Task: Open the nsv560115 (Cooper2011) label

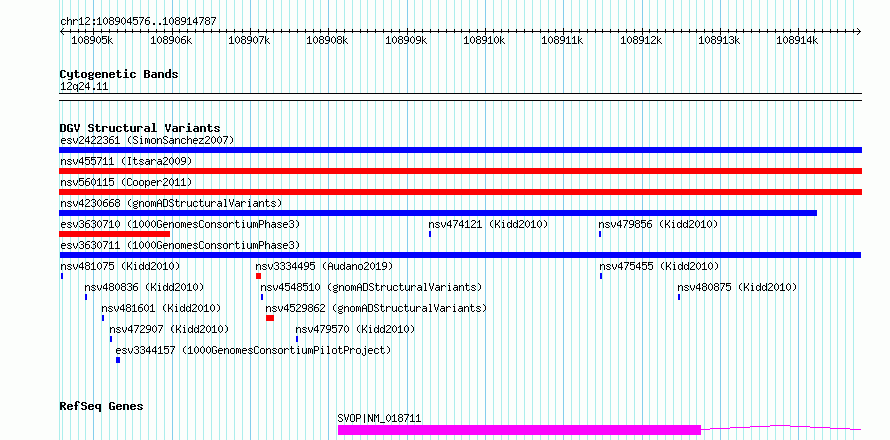Action: click(126, 182)
